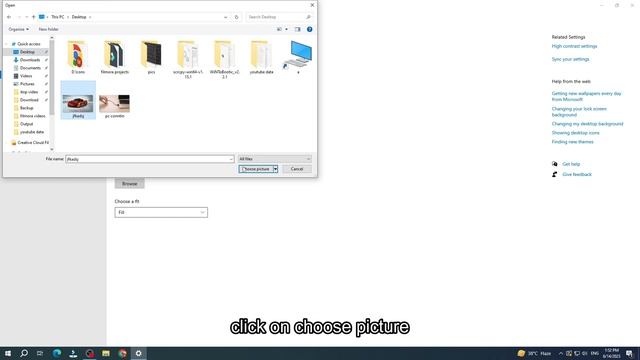Click the Choose picture button

pyautogui.click(x=256, y=169)
